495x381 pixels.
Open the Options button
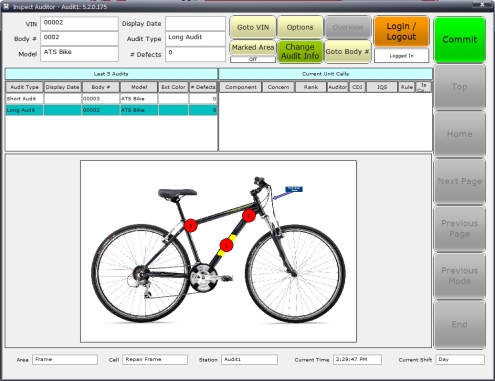(300, 27)
